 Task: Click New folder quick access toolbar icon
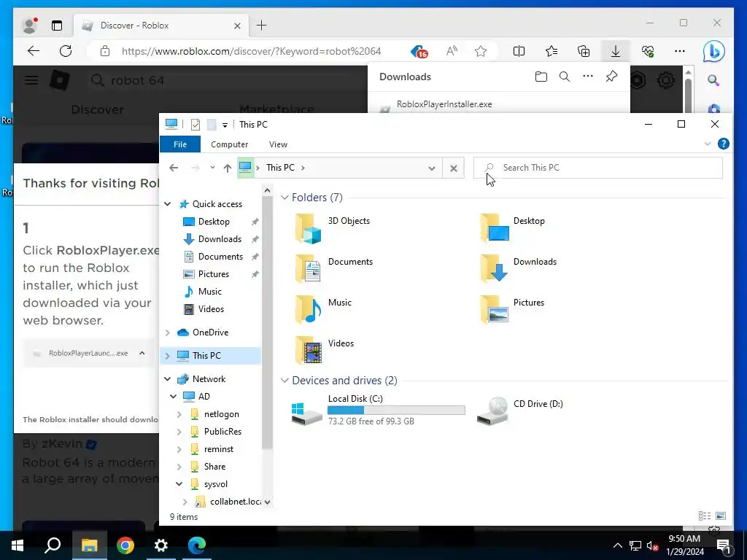click(212, 125)
